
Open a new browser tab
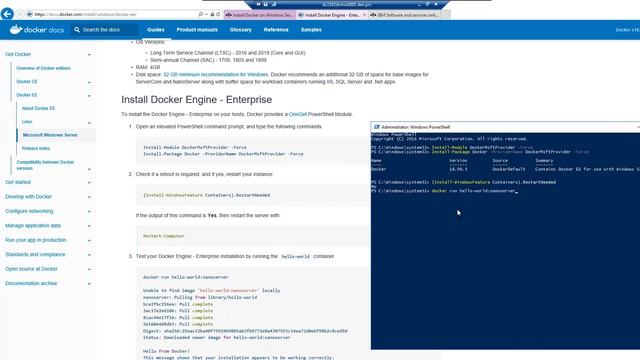click(446, 15)
